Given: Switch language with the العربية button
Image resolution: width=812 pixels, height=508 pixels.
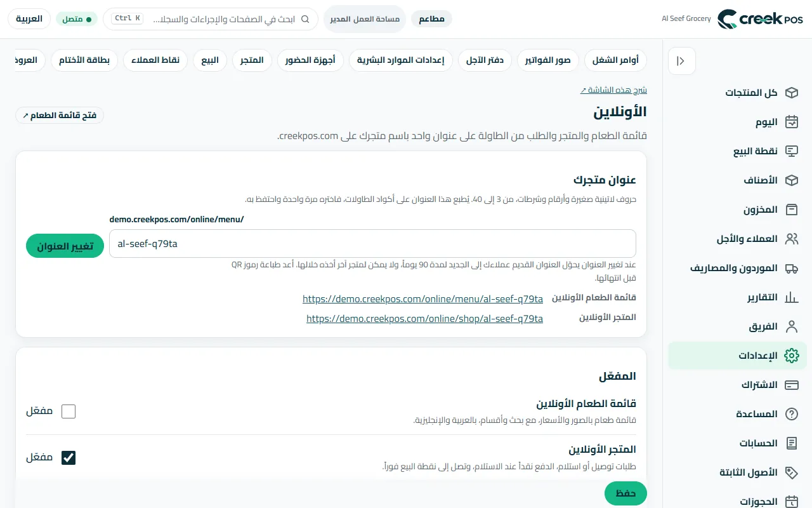Looking at the screenshot, I should 29,19.
